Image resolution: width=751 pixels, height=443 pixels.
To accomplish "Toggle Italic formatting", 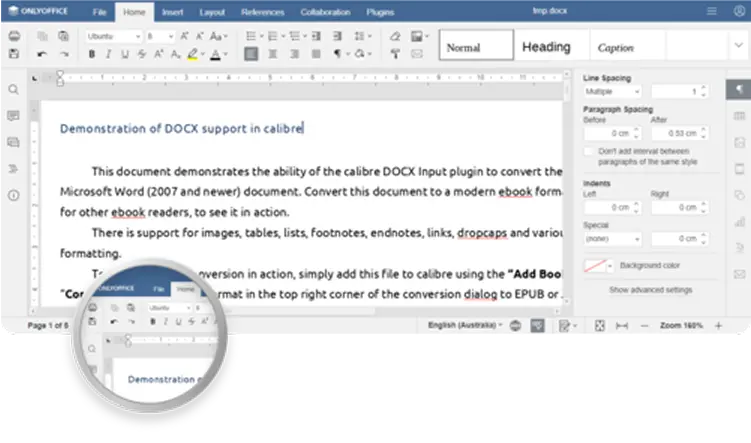I will [x=108, y=54].
